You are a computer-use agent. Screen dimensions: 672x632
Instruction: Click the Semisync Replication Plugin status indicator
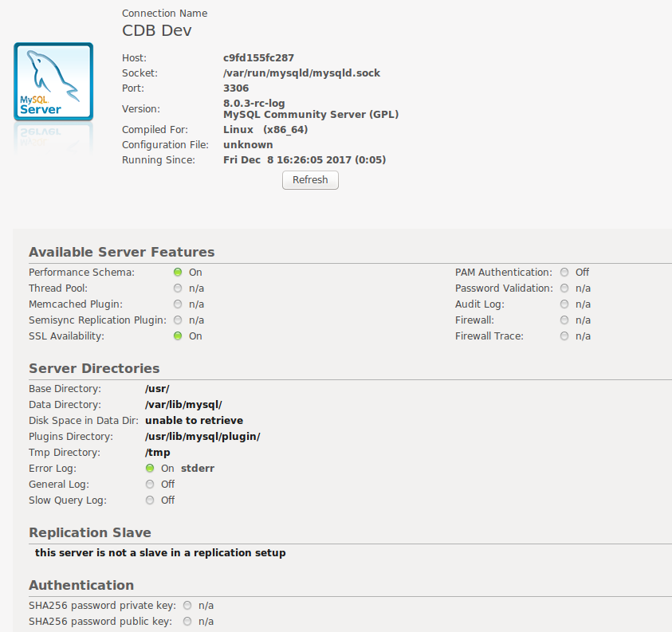(x=178, y=320)
